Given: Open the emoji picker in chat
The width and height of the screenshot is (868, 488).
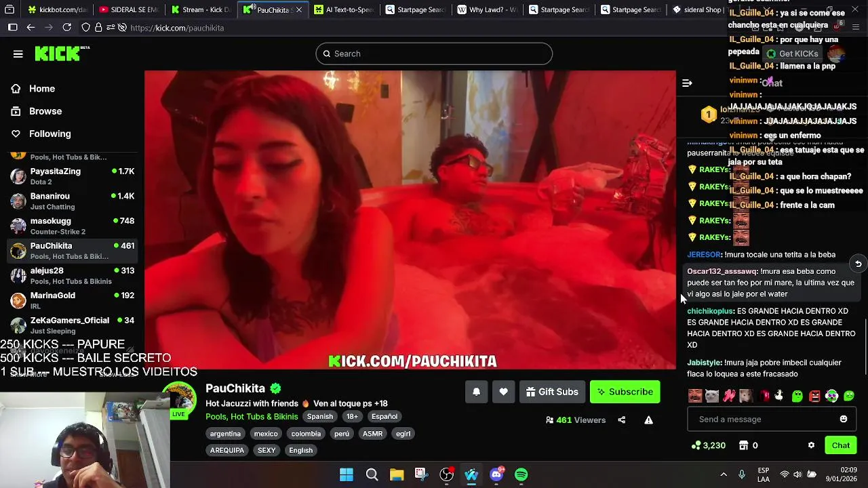Looking at the screenshot, I should [844, 420].
